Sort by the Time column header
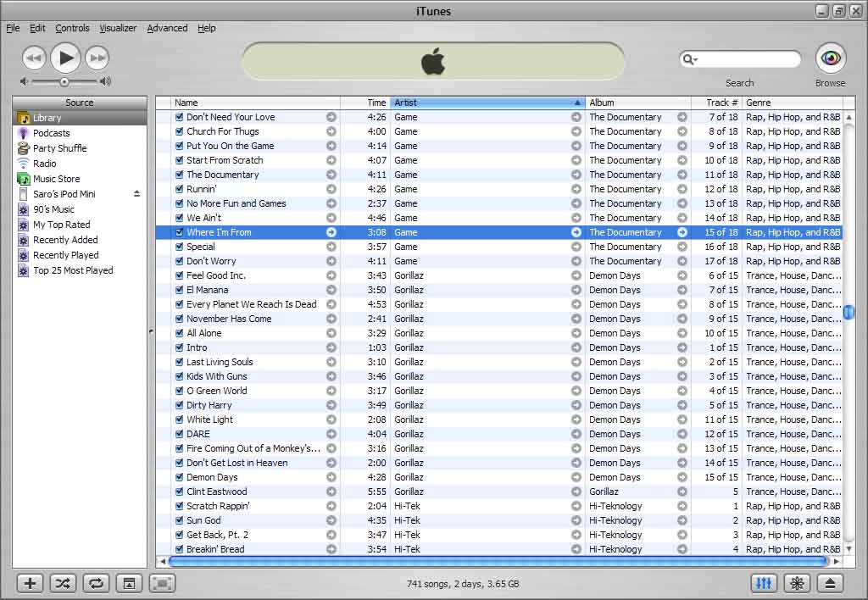 point(365,103)
